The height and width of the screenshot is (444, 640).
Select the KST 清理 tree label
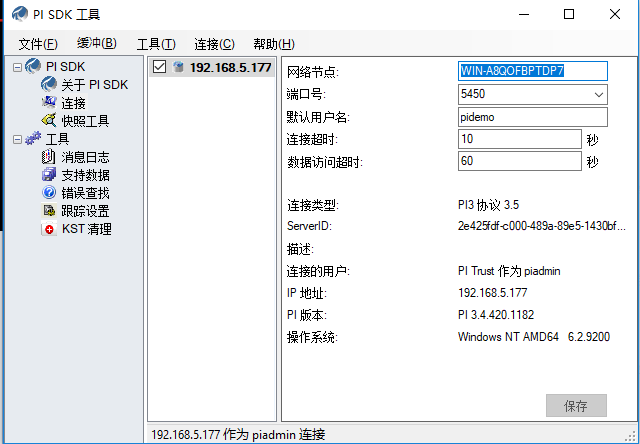point(87,229)
